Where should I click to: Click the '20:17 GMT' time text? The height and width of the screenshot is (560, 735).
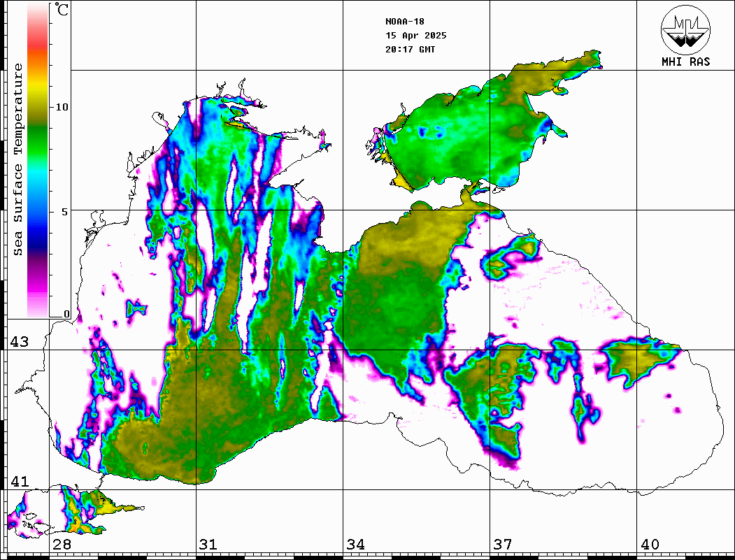click(411, 49)
